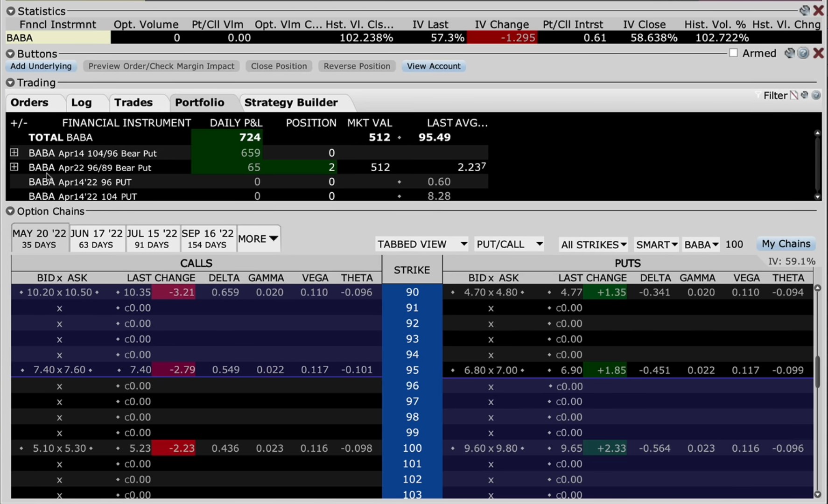Click the BABA instrument cell in Statistics
Screen dimensions: 828x504
[x=58, y=38]
